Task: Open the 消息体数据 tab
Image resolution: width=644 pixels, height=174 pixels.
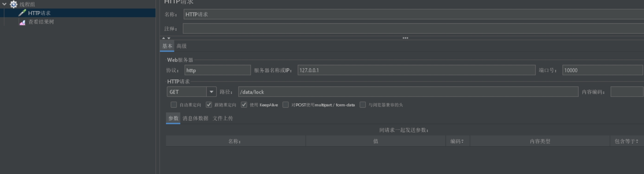Action: click(x=195, y=118)
